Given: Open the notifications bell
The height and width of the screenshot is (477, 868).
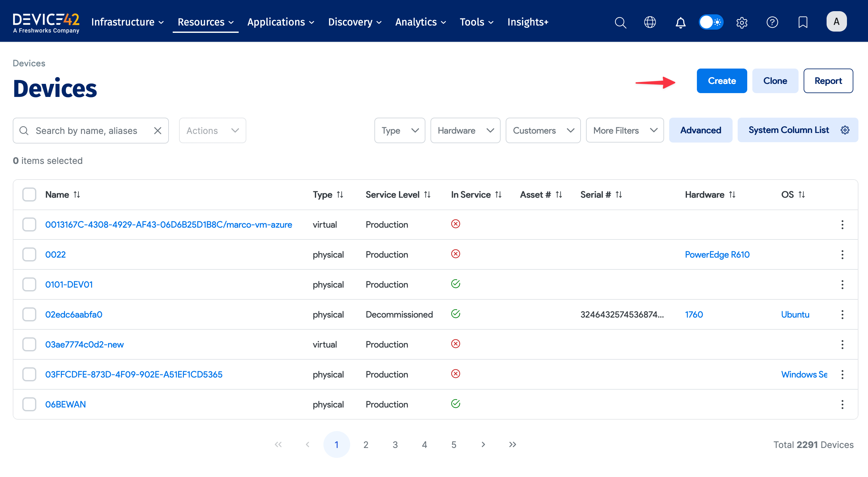Looking at the screenshot, I should (x=680, y=22).
